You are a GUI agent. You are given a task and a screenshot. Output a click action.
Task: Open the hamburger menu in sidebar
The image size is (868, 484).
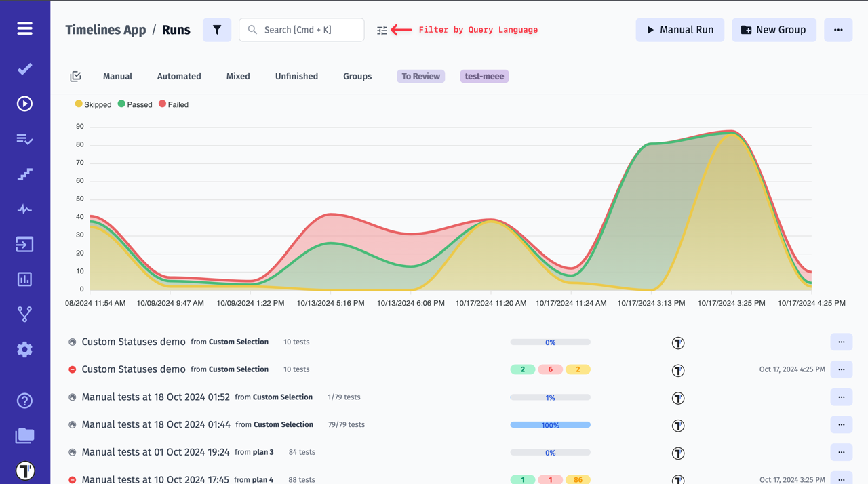click(x=24, y=28)
